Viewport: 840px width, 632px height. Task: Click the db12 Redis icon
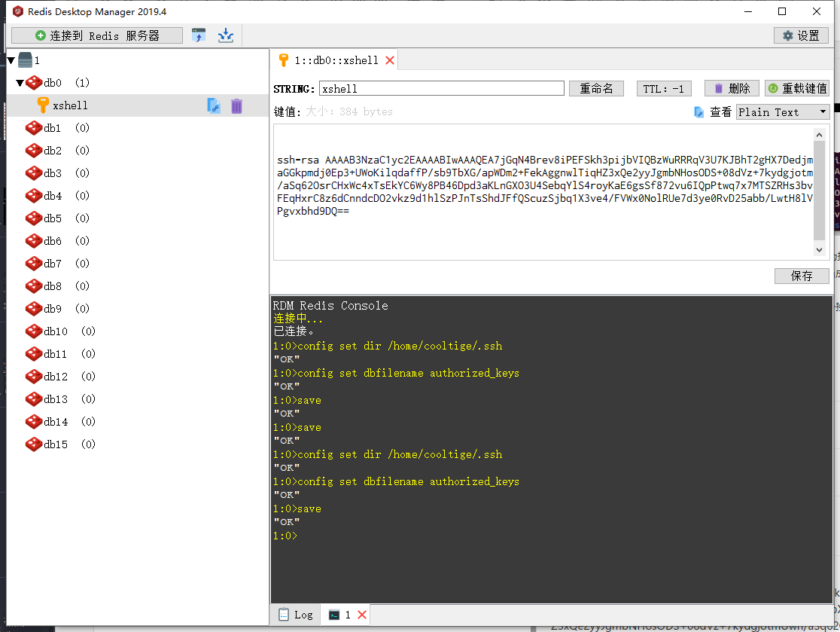point(34,377)
